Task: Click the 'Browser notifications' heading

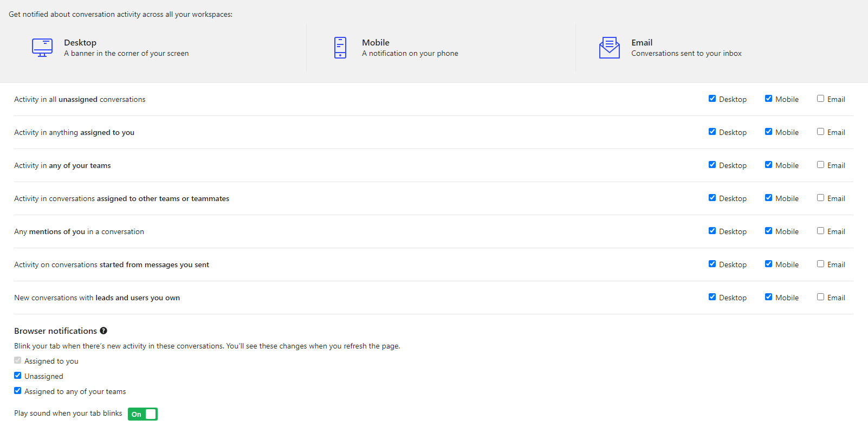Action: tap(55, 331)
